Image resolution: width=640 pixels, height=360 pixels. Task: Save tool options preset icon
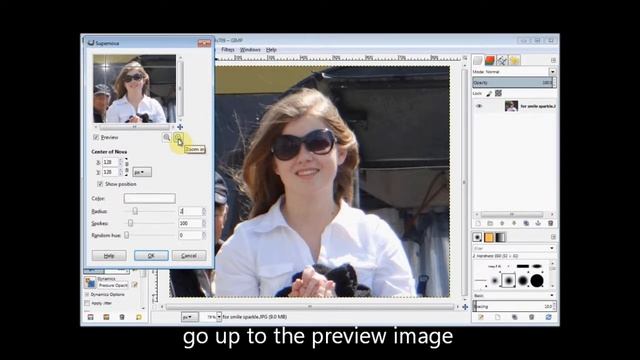[91, 317]
